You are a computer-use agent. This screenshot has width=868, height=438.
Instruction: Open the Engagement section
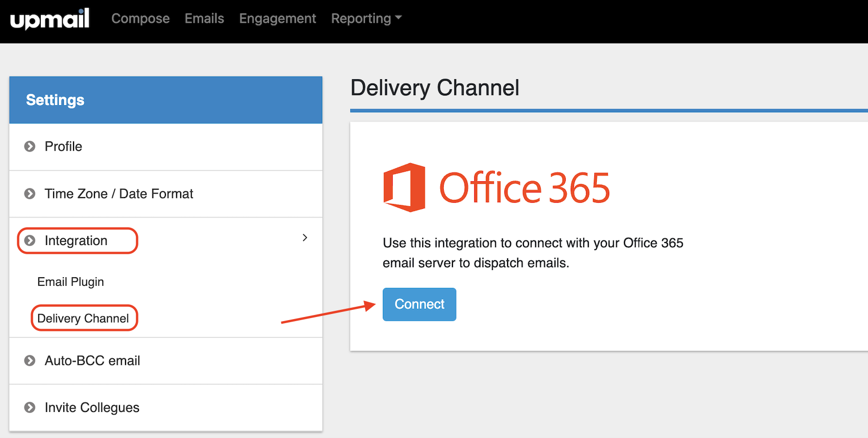pyautogui.click(x=277, y=19)
